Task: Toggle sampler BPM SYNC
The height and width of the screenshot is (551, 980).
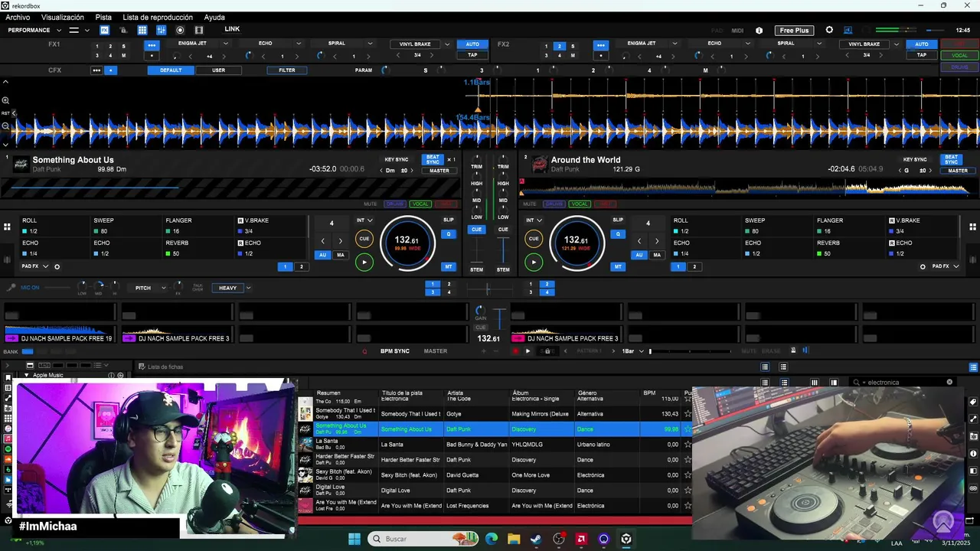Action: pyautogui.click(x=395, y=351)
